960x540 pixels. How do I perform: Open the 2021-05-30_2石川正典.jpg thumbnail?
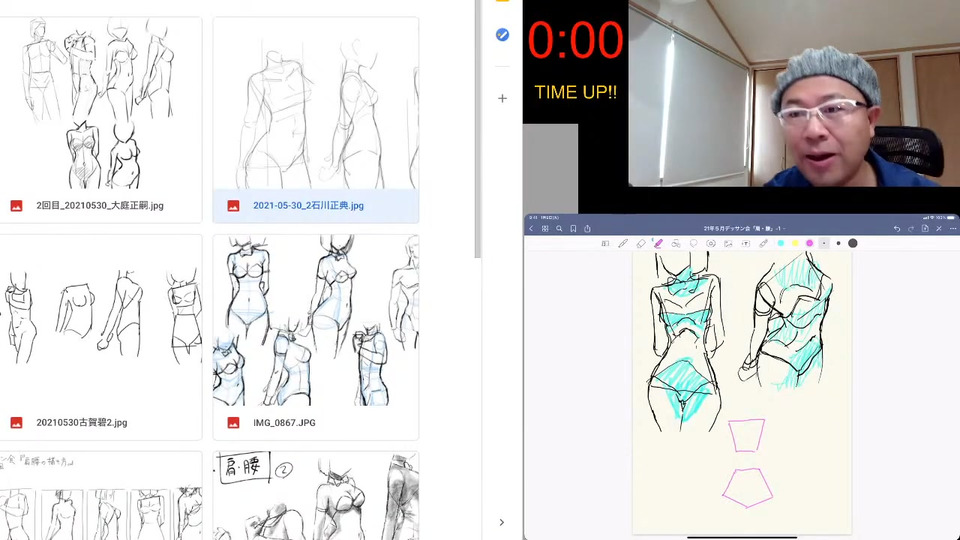tap(316, 103)
